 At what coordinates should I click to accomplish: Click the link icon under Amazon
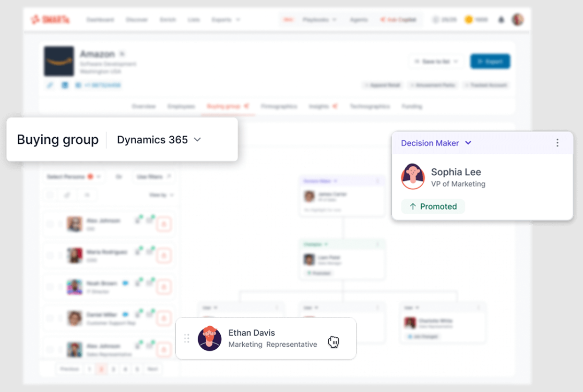click(50, 85)
